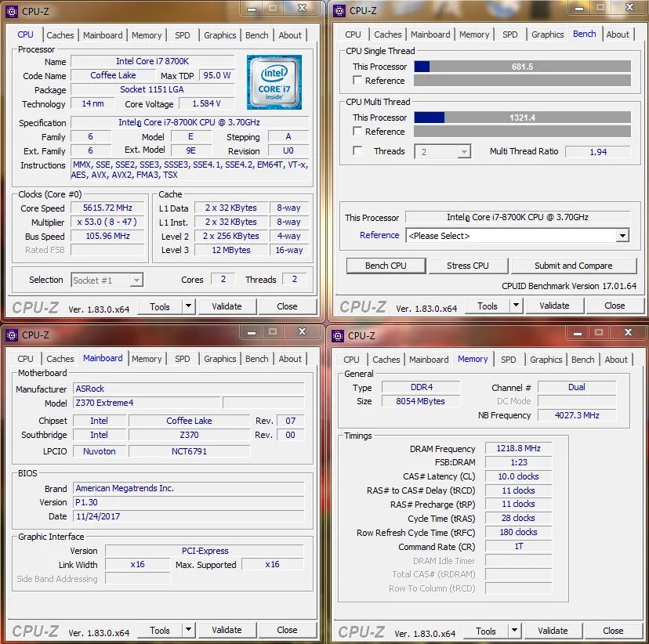This screenshot has width=649, height=644.
Task: Click Validate in the Bench window
Action: coord(554,306)
